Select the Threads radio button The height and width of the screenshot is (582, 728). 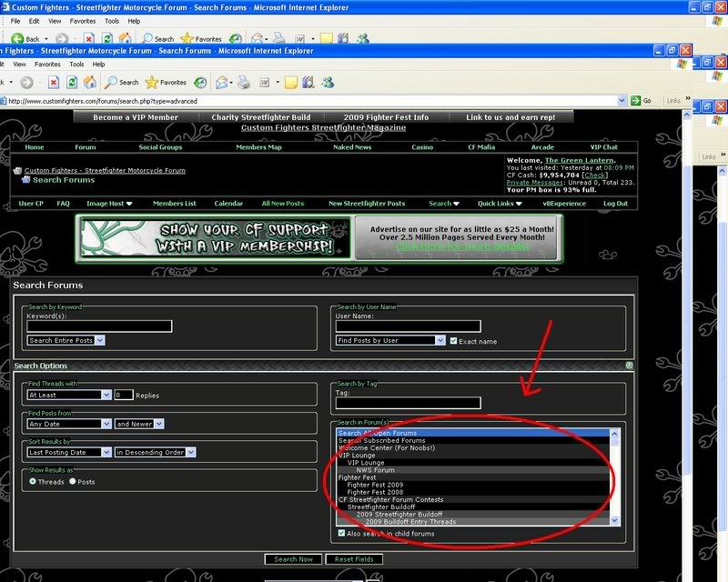[33, 481]
